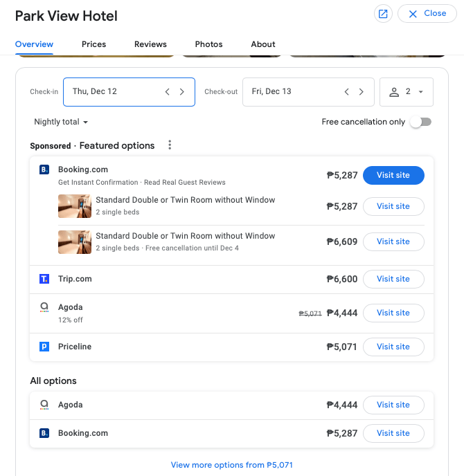The height and width of the screenshot is (476, 464).
Task: Expand the Nightly total price dropdown
Action: [61, 122]
